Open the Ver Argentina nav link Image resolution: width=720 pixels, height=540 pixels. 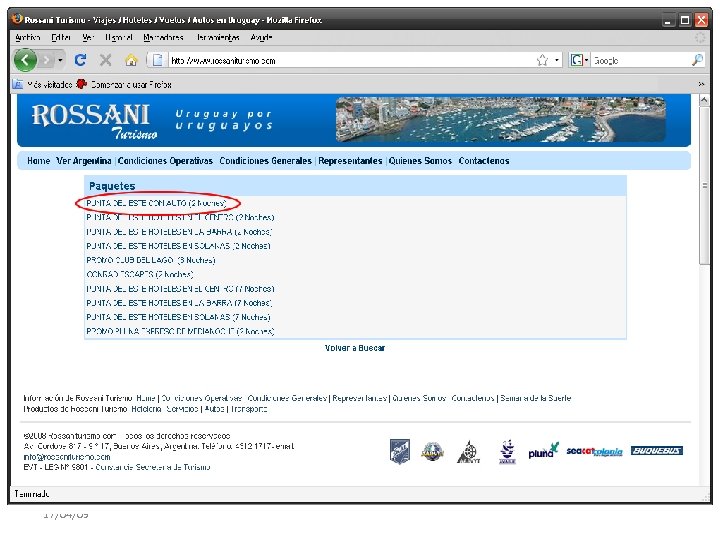pyautogui.click(x=84, y=161)
